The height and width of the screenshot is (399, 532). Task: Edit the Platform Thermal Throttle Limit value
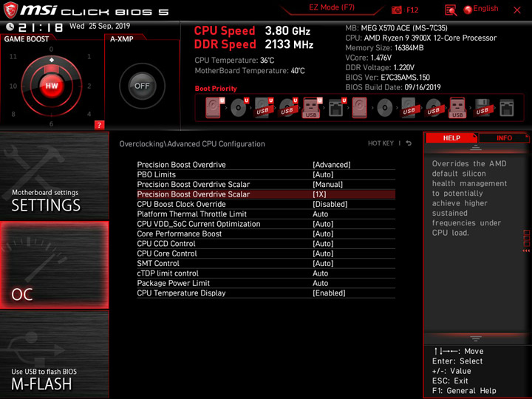click(266, 214)
